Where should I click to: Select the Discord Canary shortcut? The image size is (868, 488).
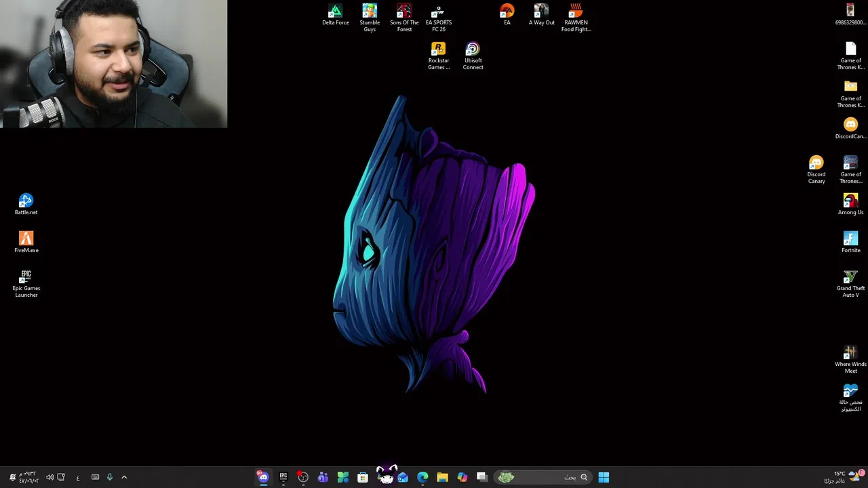[x=816, y=169]
